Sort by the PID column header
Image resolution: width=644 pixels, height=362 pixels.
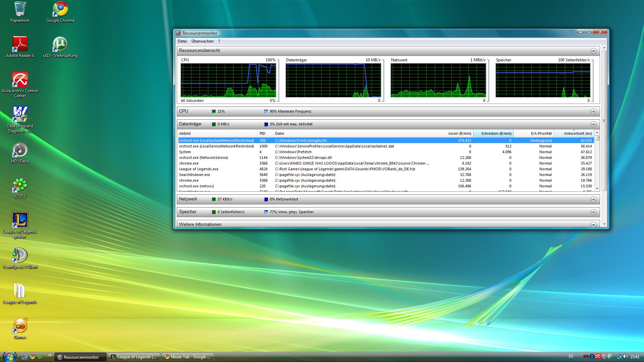(x=265, y=133)
